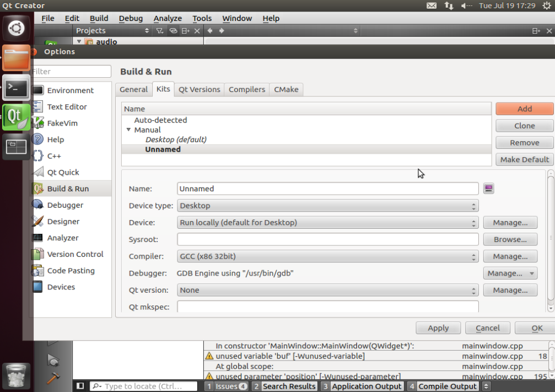Click filter tree icon in Projects toolbar

[x=160, y=31]
